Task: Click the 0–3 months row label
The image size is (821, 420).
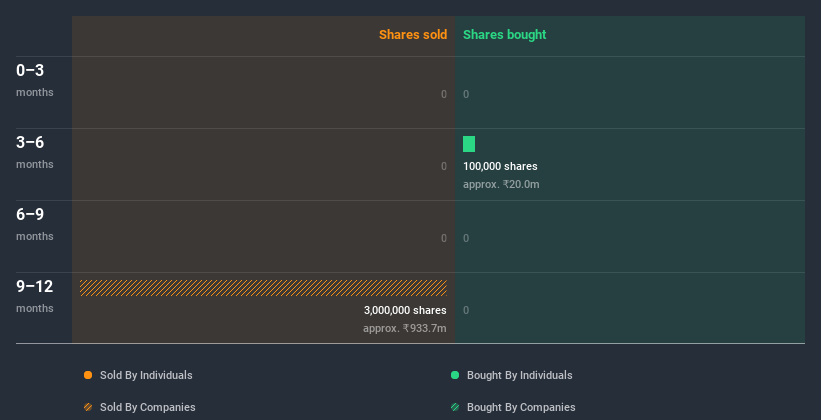Action: [x=35, y=80]
